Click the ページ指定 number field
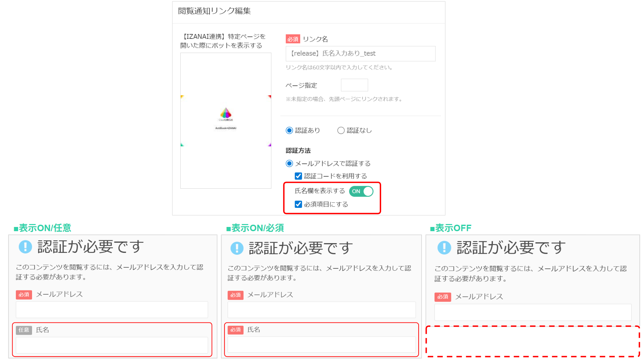The height and width of the screenshot is (361, 644). pyautogui.click(x=354, y=85)
